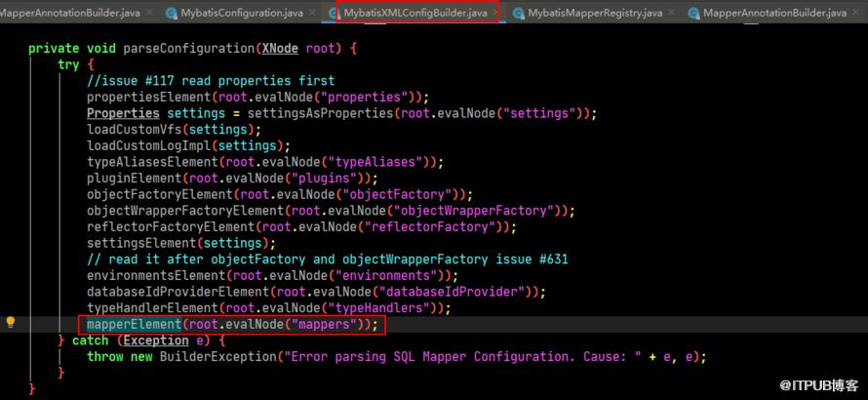
Task: Open the cut-off MapperAnnotationBuilder.java tab at left edge
Action: point(70,12)
